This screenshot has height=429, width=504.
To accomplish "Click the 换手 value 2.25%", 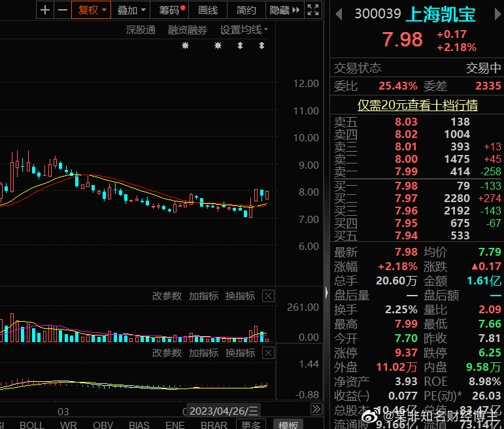I will point(401,310).
